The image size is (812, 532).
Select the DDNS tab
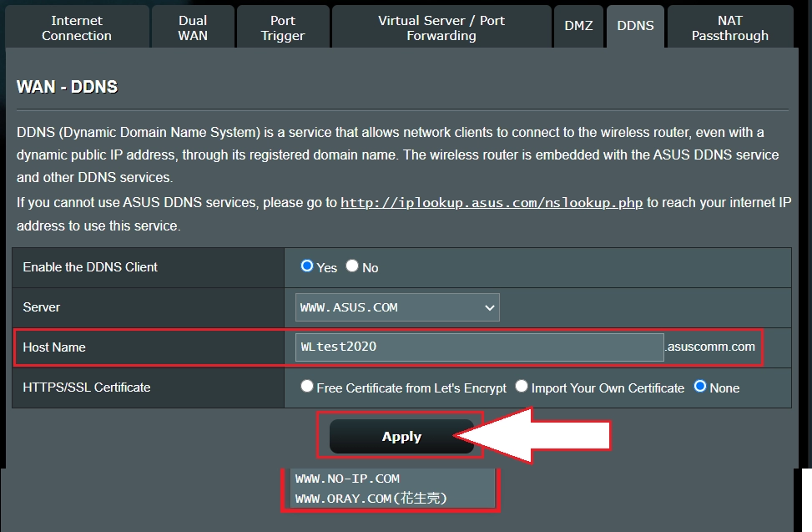click(x=635, y=26)
